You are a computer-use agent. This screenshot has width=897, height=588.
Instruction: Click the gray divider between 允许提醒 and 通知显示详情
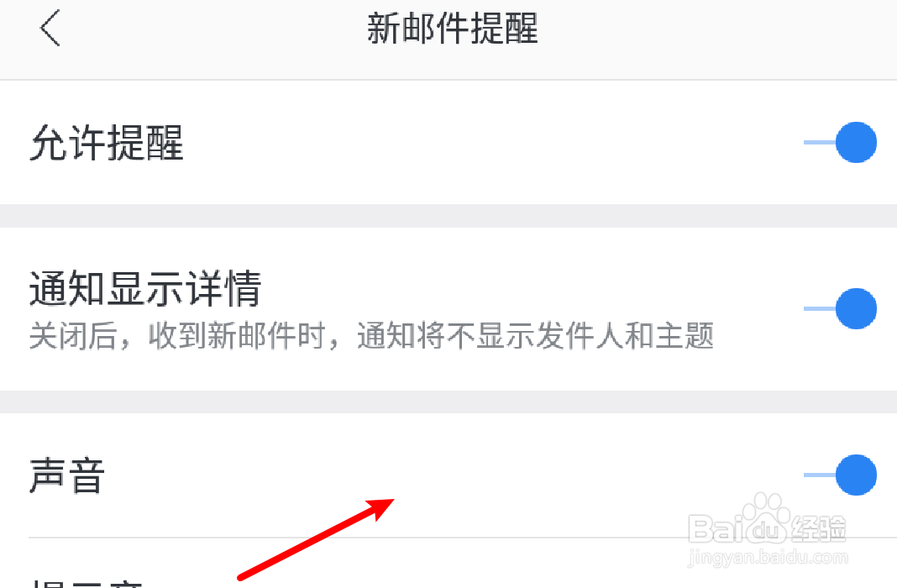pyautogui.click(x=448, y=216)
